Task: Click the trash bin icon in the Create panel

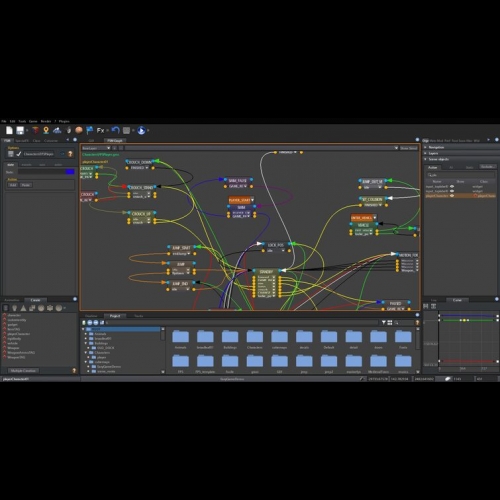Action: [6, 308]
